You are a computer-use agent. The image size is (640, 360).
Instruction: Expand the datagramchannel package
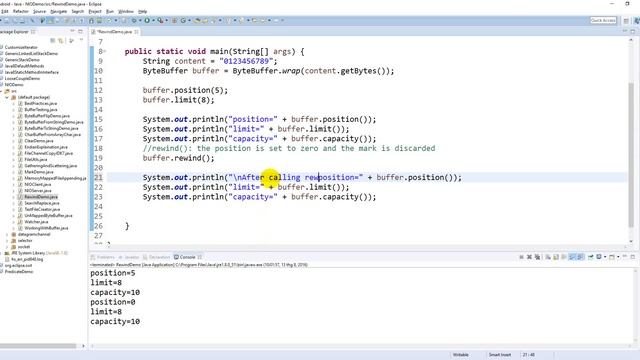(x=7, y=234)
